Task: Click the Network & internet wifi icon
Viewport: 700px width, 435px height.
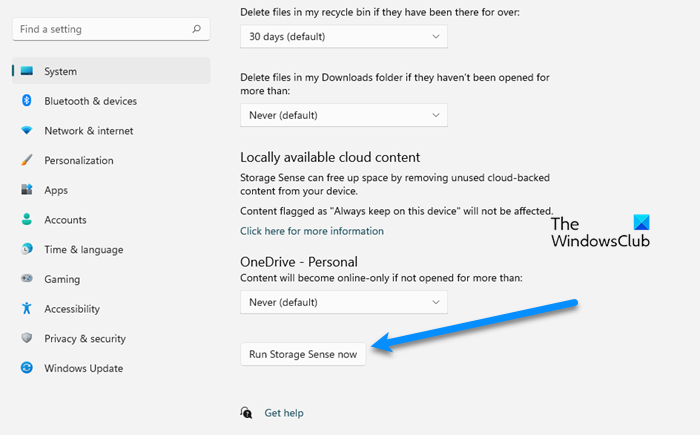Action: click(x=27, y=131)
